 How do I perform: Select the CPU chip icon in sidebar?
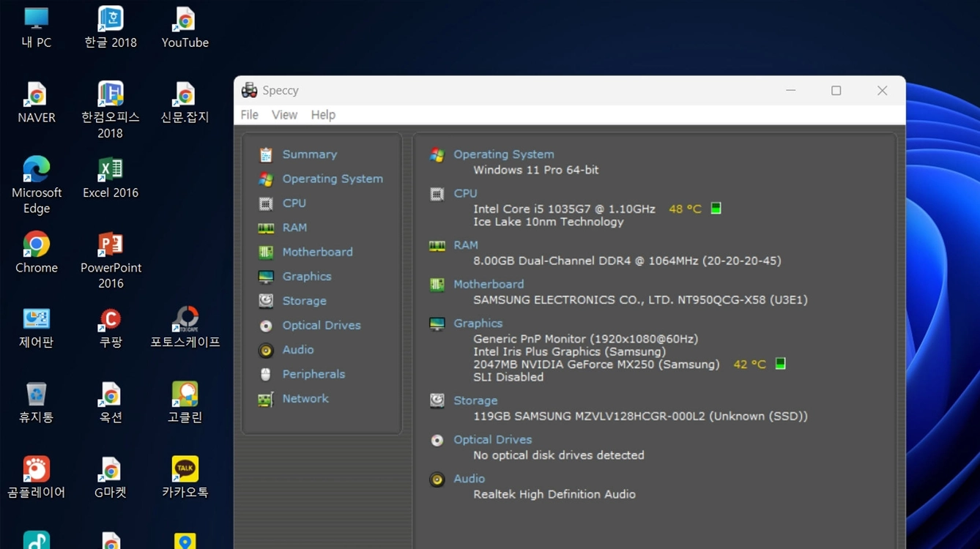click(x=266, y=203)
